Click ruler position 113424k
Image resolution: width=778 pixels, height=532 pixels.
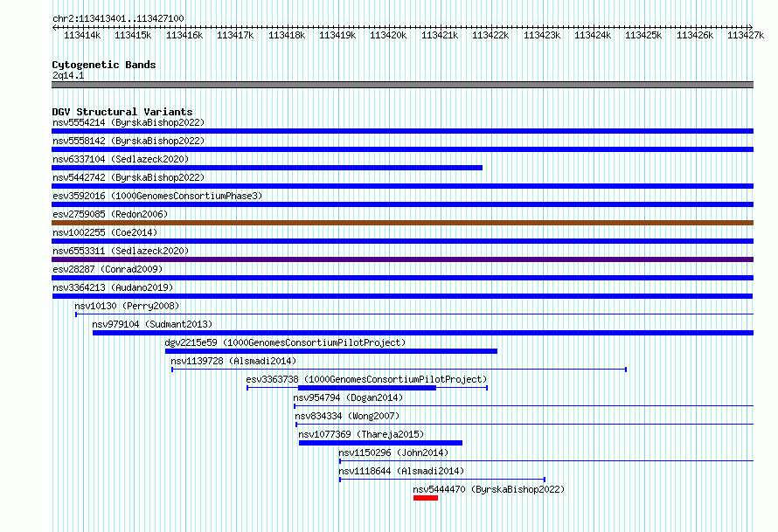coord(593,35)
